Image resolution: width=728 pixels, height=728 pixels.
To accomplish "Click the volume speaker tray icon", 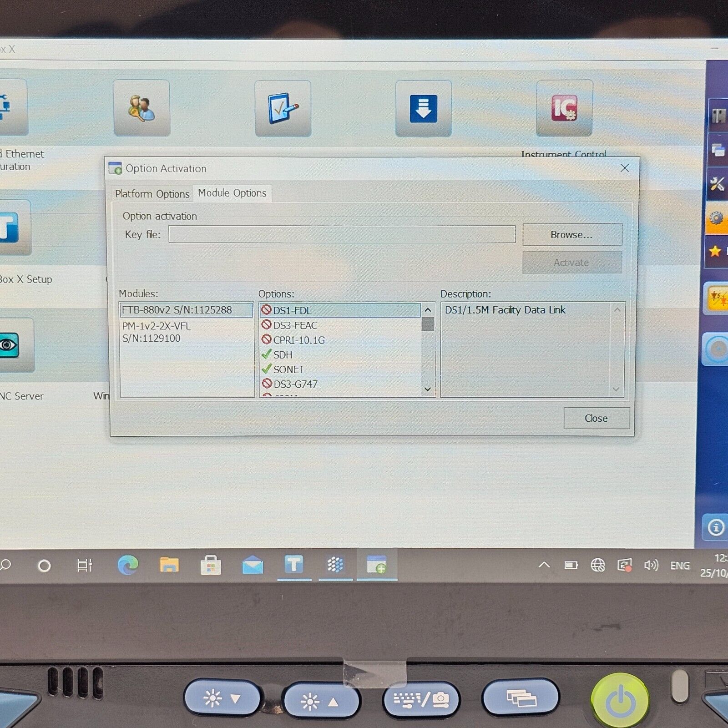I will point(651,565).
